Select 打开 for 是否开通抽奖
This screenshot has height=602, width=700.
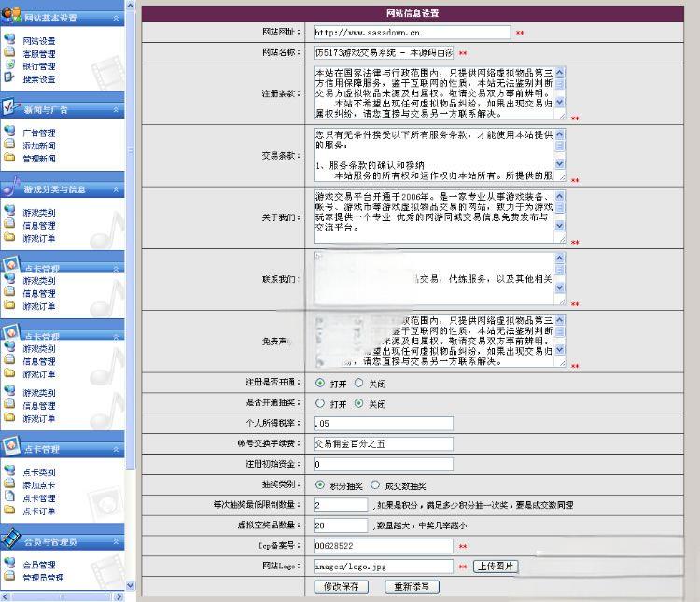click(320, 404)
